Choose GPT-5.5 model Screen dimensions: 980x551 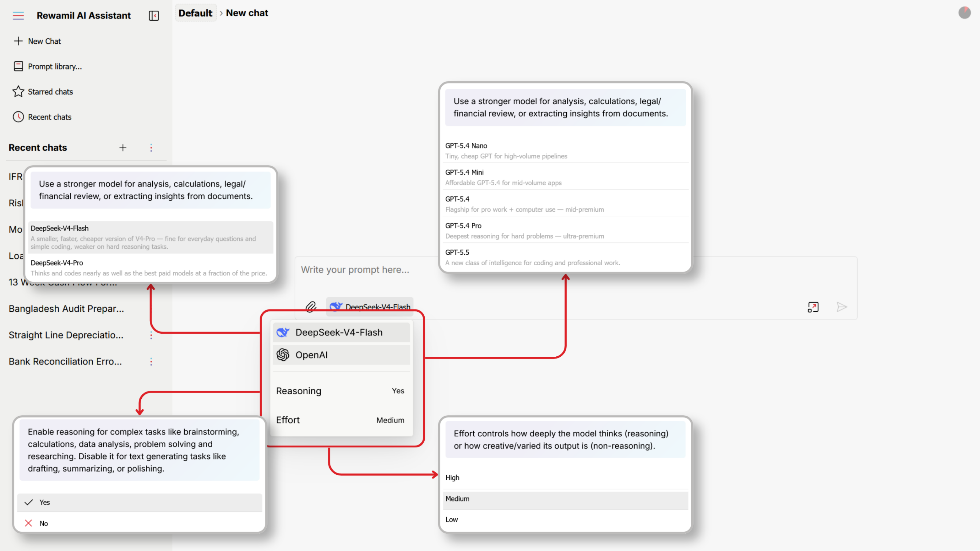[x=565, y=257]
